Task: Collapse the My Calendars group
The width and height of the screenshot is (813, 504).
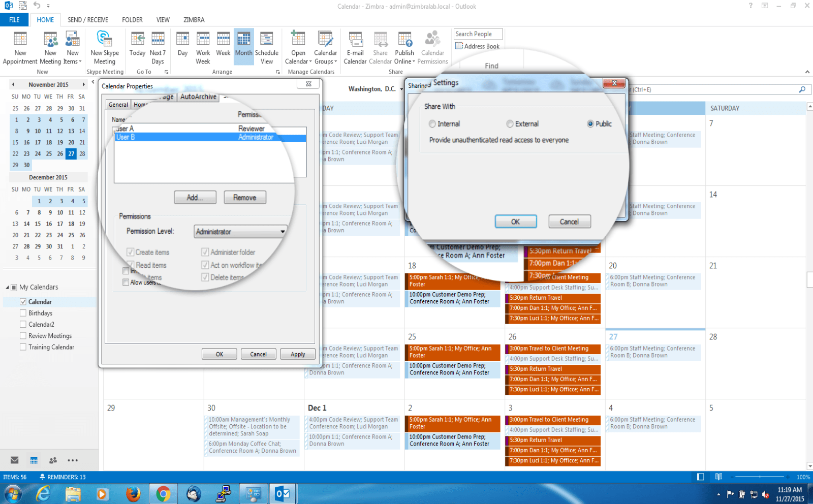Action: (x=7, y=288)
